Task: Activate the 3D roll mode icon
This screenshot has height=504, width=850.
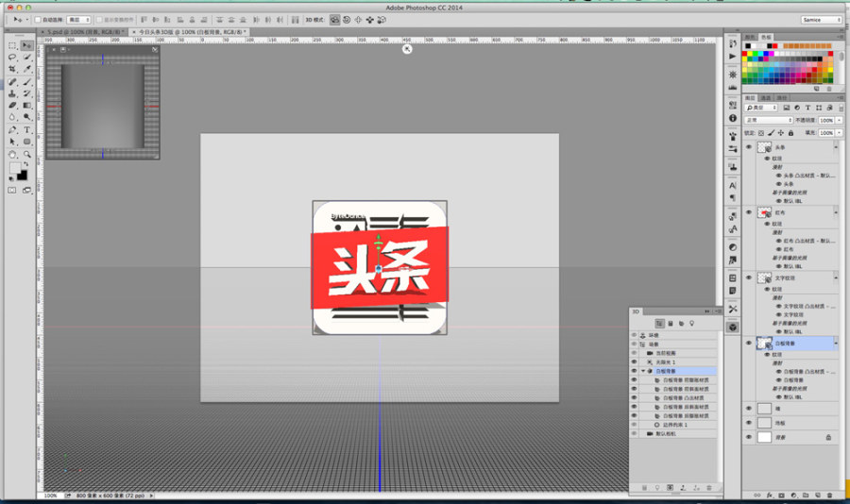Action: [347, 20]
